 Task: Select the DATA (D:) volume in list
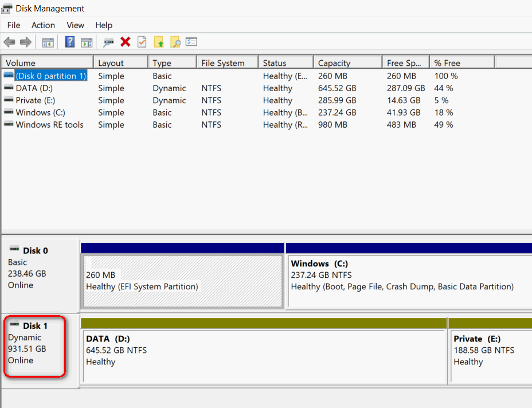34,88
